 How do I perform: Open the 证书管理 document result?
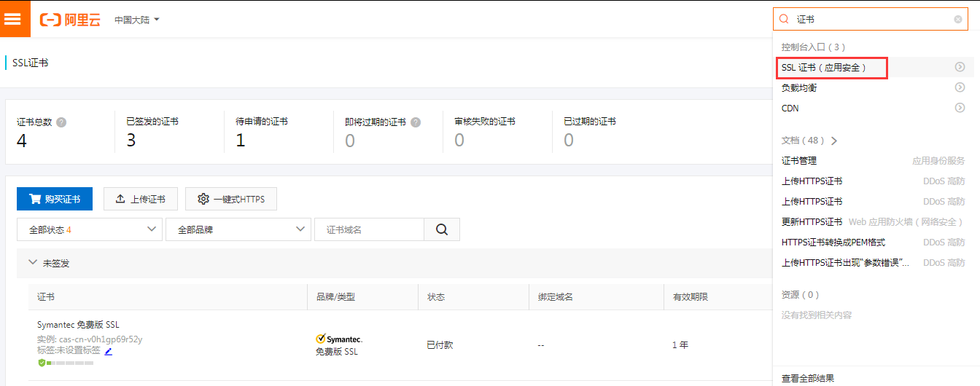tap(799, 160)
